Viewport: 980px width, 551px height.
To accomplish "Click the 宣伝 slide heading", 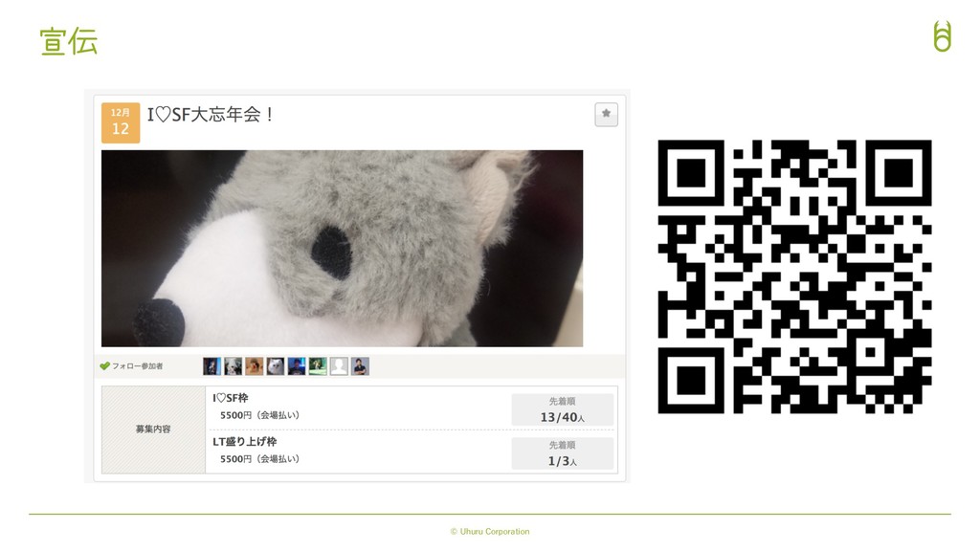I will (69, 41).
